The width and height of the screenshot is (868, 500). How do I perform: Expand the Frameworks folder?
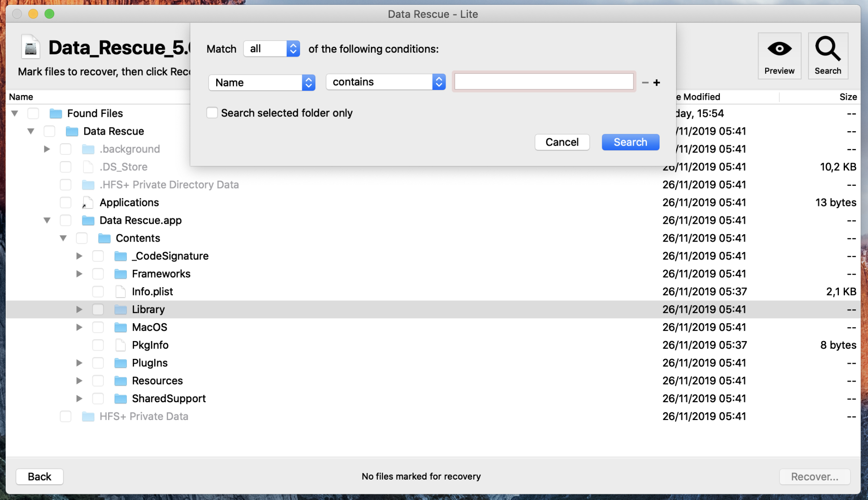[x=79, y=274]
